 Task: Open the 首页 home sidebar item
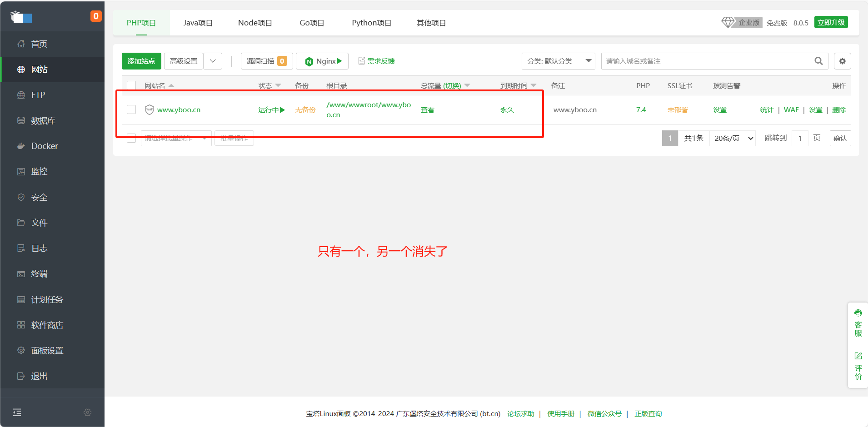click(x=52, y=44)
